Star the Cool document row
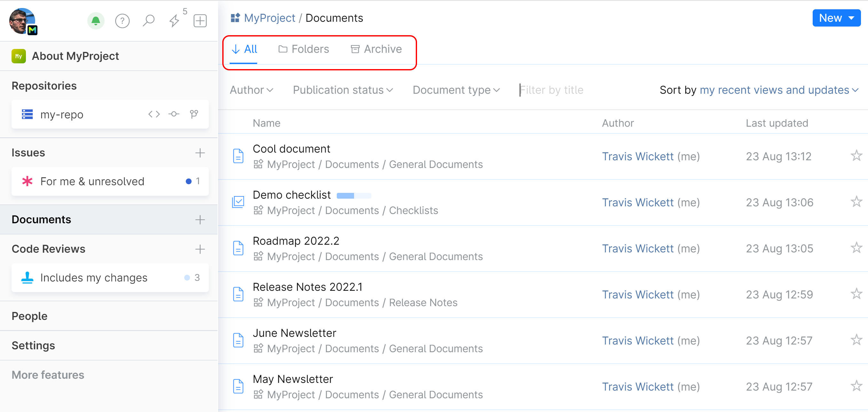 856,156
